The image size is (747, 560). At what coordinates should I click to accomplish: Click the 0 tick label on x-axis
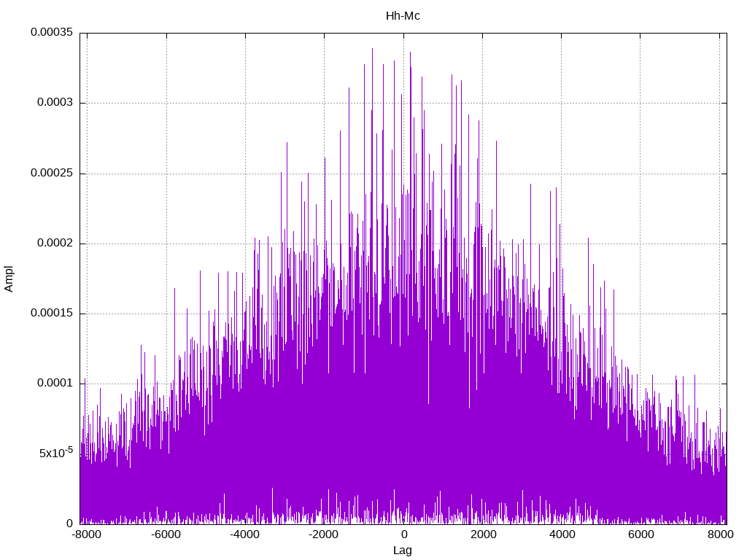pyautogui.click(x=403, y=534)
